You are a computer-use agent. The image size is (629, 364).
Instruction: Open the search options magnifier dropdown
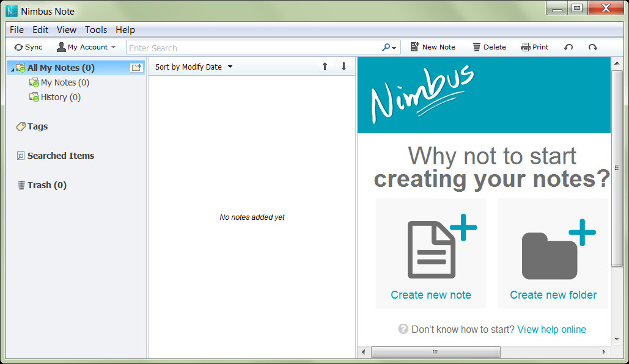tap(389, 47)
